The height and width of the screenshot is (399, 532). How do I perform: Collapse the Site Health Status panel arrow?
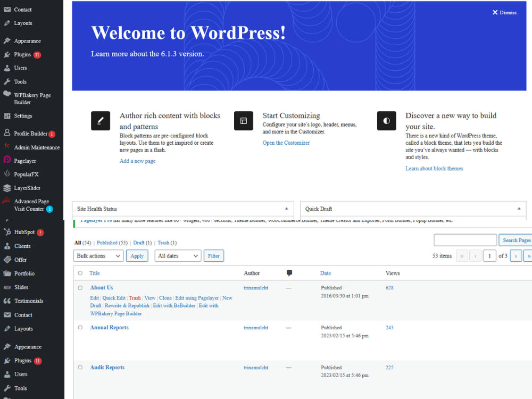pos(286,209)
